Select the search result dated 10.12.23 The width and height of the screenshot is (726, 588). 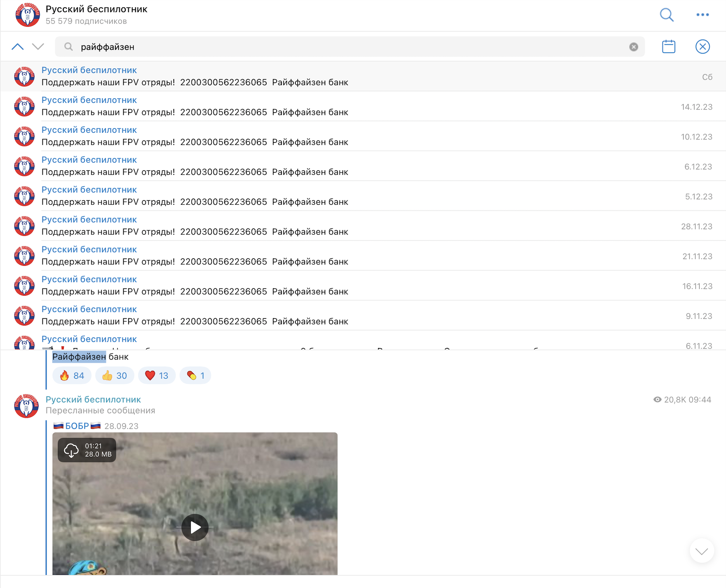(x=363, y=136)
